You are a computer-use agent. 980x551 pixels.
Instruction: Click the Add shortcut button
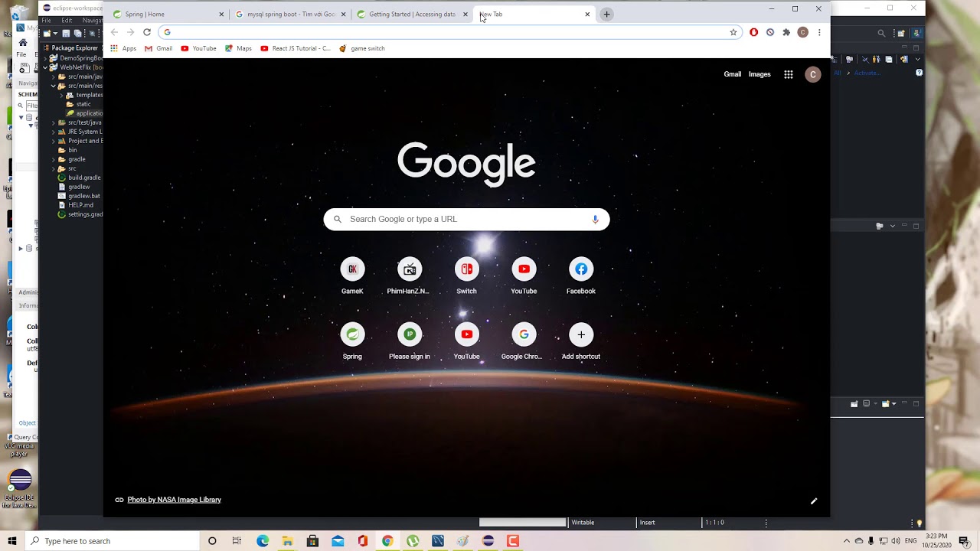(581, 341)
